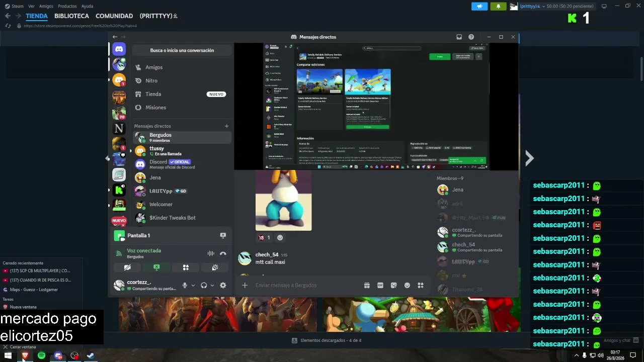The width and height of the screenshot is (644, 362).
Task: Open the cartoon character image in chat
Action: pos(283,201)
